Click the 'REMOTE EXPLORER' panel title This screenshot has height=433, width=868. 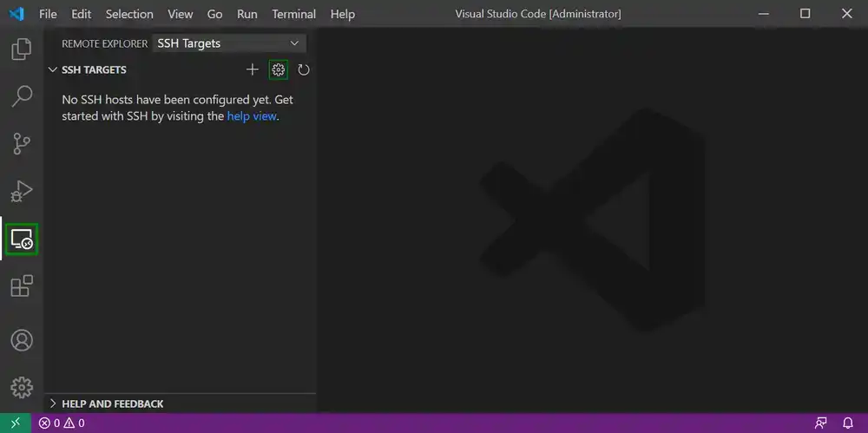pos(105,43)
